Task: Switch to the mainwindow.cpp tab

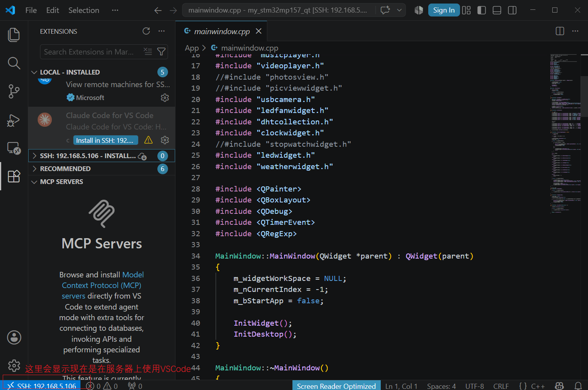Action: 222,31
